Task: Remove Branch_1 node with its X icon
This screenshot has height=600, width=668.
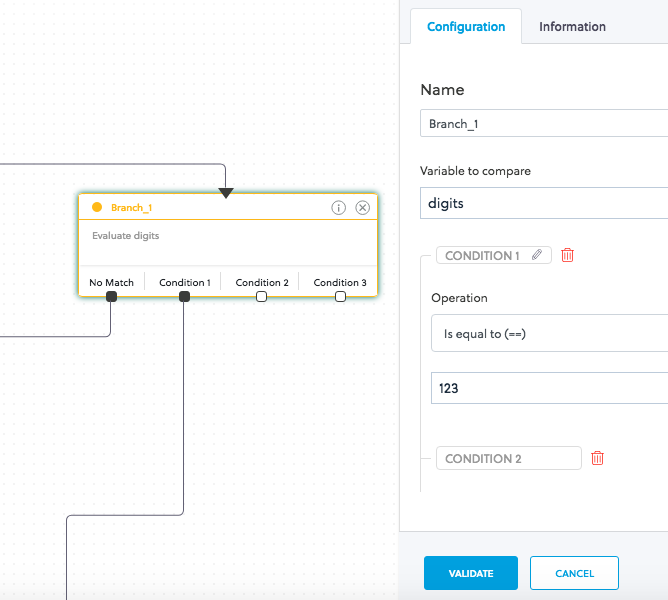Action: [363, 208]
